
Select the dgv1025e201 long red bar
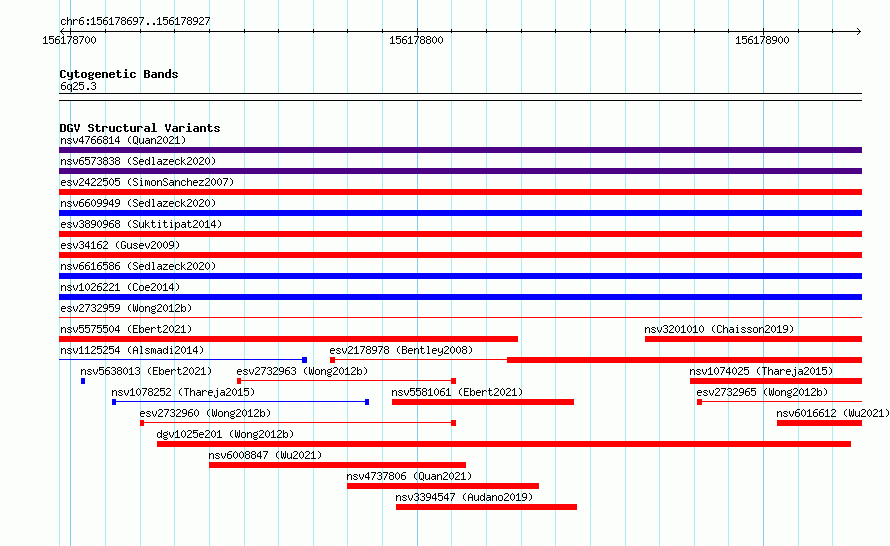pyautogui.click(x=504, y=444)
